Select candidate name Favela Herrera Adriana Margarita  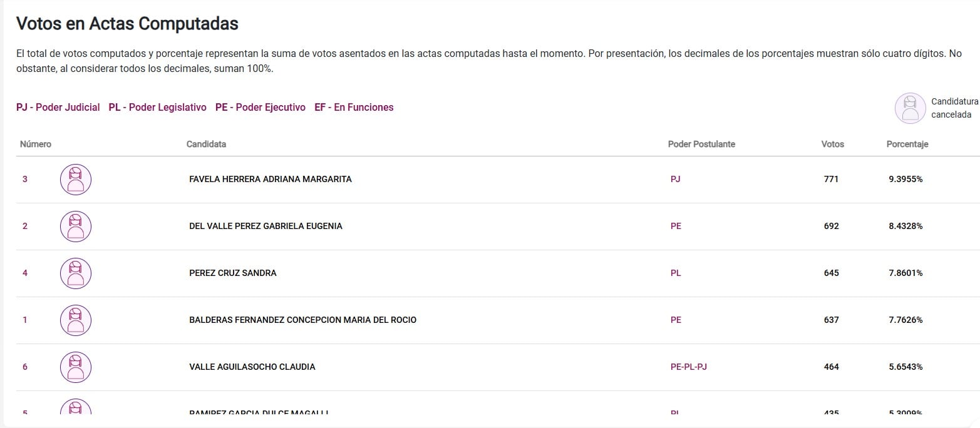click(x=270, y=180)
